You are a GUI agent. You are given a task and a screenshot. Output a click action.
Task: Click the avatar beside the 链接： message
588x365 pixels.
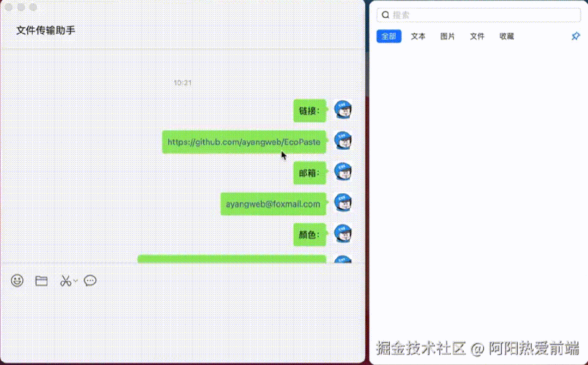[343, 110]
